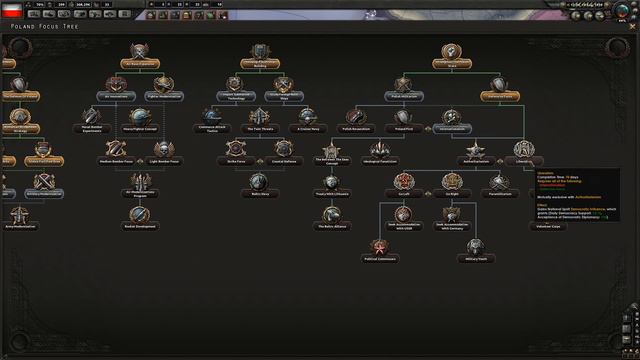Choose the Go Left focus
Screen dimensions: 640x360
click(404, 186)
